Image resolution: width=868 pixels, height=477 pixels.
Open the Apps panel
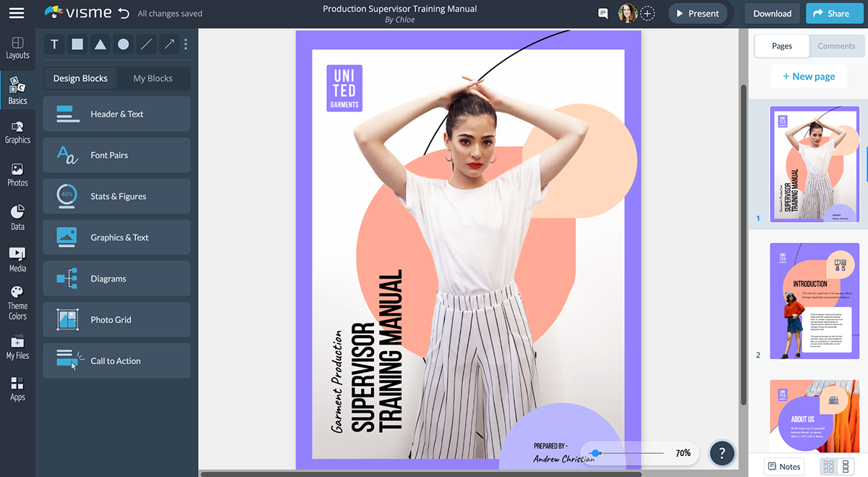(17, 387)
